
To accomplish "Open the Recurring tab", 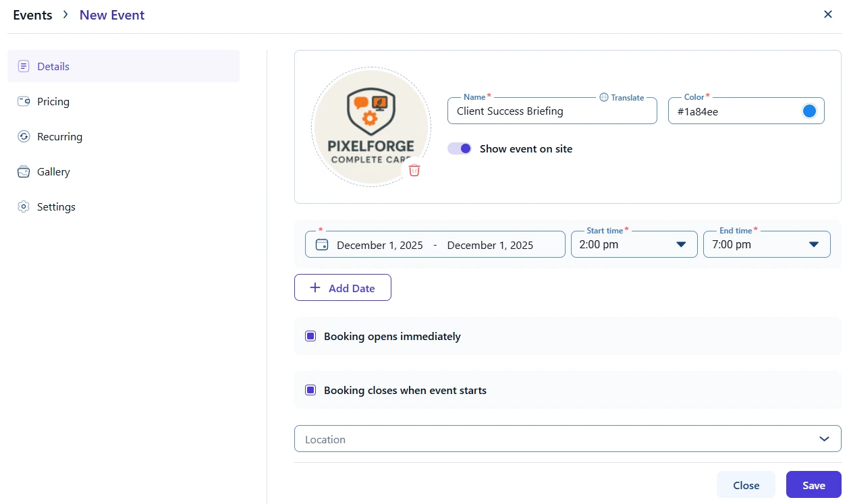I will (x=59, y=136).
